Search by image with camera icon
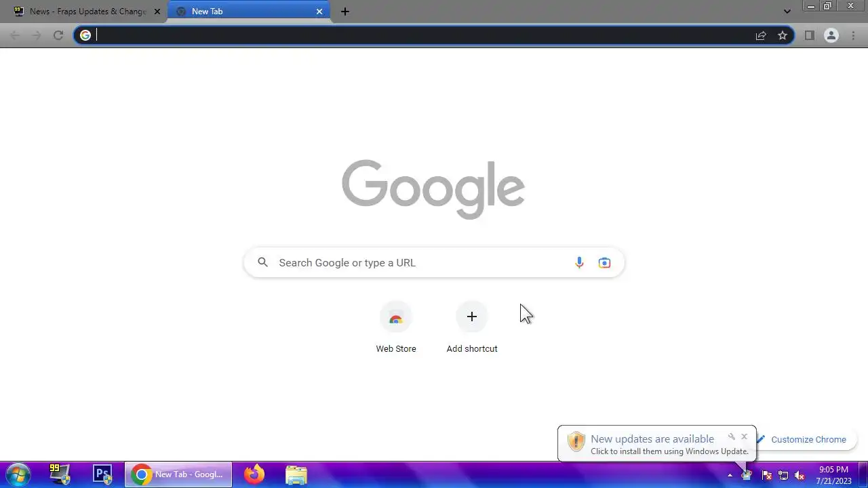Screen dimensions: 868x488 point(604,262)
